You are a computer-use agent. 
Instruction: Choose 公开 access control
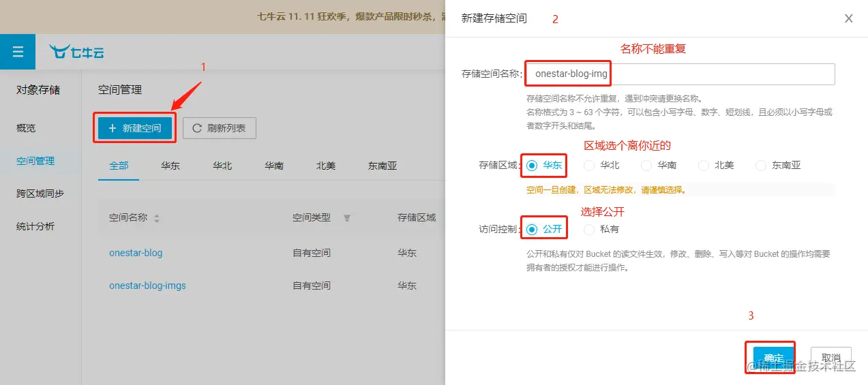pos(532,229)
